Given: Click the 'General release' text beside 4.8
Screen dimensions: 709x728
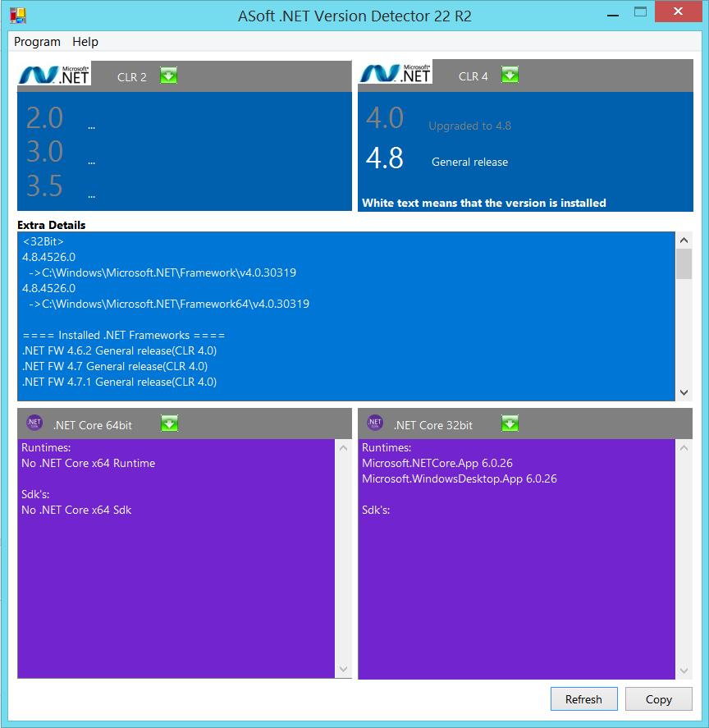Looking at the screenshot, I should pos(470,162).
